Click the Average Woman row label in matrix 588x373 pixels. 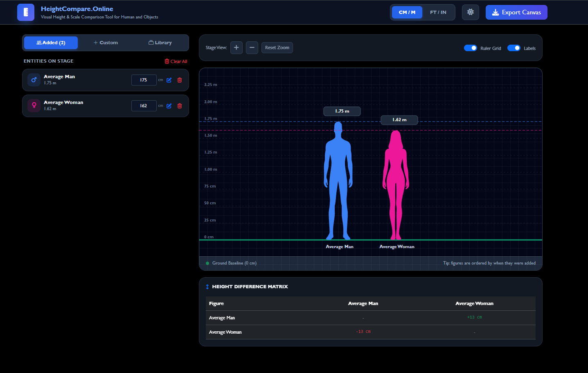pyautogui.click(x=225, y=332)
